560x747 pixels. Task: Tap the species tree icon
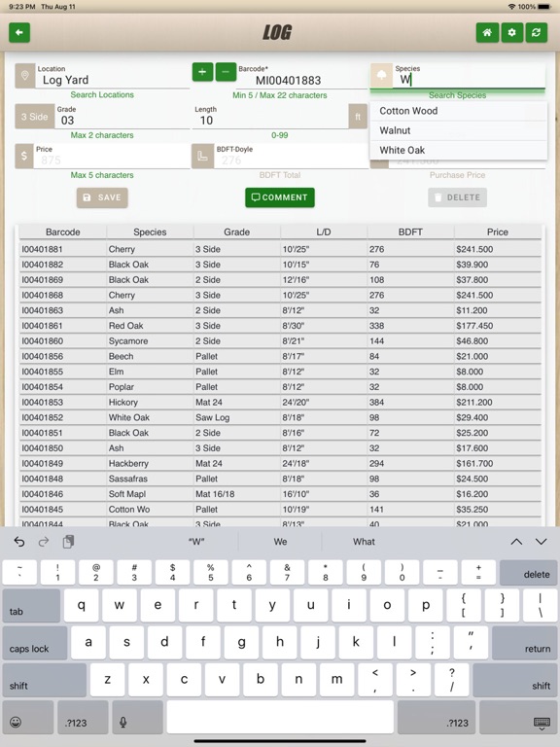pos(381,76)
